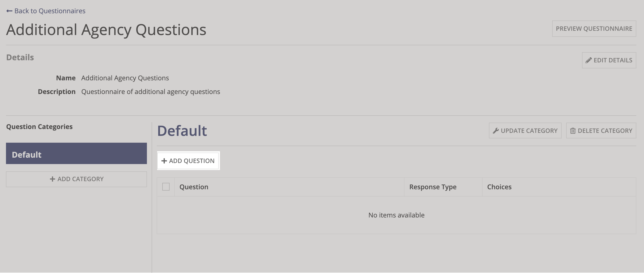Click ADD QUESTION button
This screenshot has height=273, width=644.
click(x=189, y=160)
